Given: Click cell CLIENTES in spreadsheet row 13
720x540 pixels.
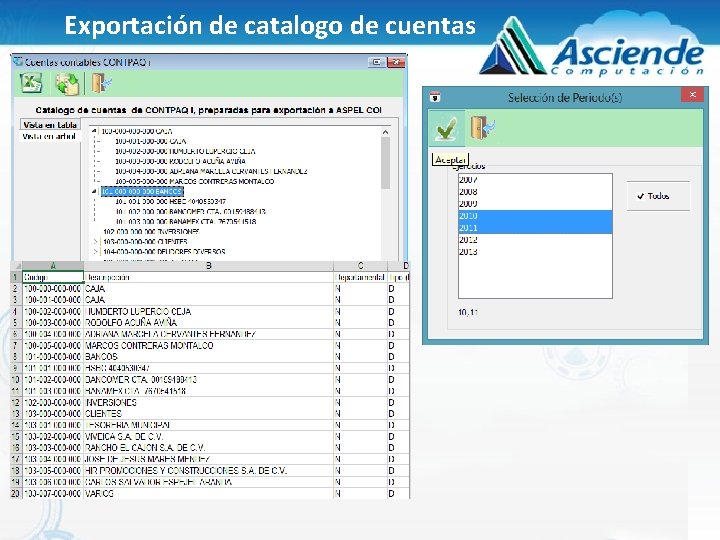Looking at the screenshot, I should (208, 414).
